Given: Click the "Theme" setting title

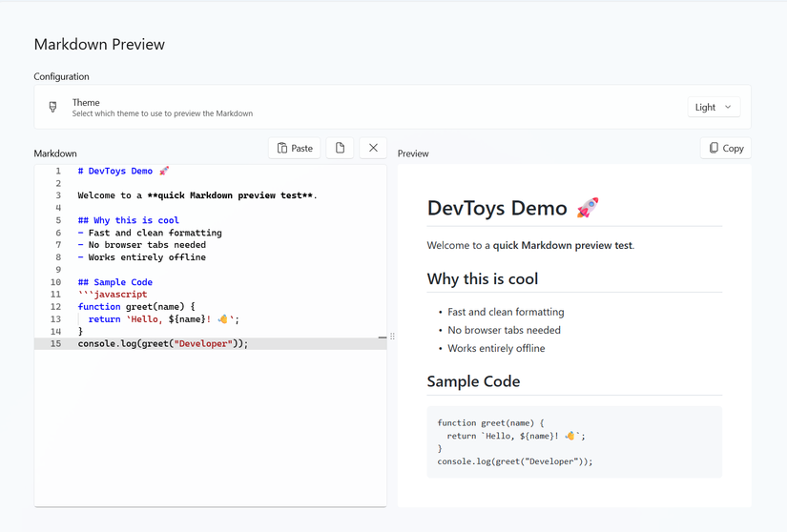Looking at the screenshot, I should click(86, 102).
